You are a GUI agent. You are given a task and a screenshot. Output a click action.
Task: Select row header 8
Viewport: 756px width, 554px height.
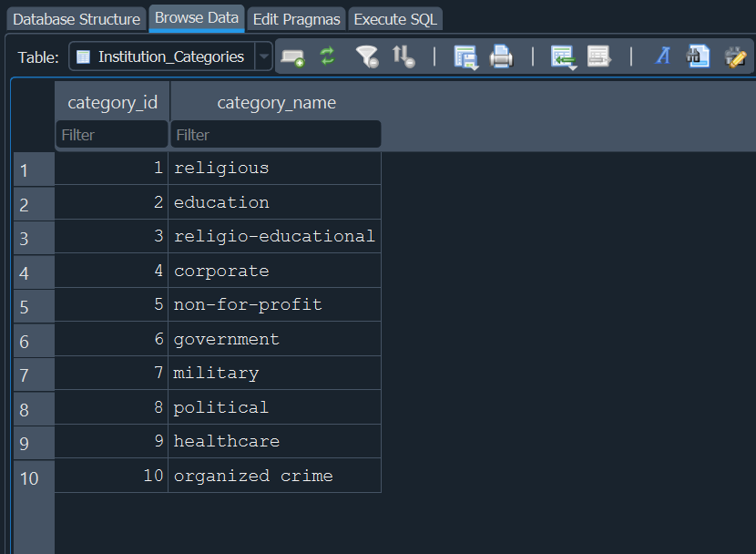[x=34, y=409]
